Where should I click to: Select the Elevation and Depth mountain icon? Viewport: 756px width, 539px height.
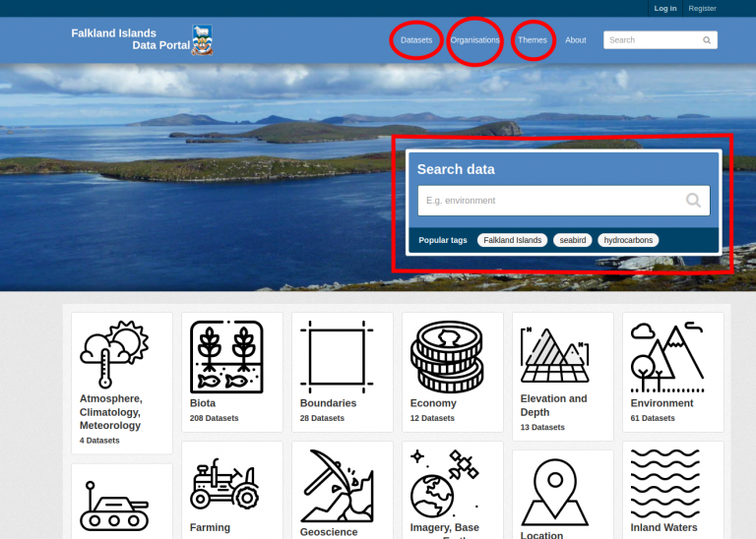click(x=557, y=354)
